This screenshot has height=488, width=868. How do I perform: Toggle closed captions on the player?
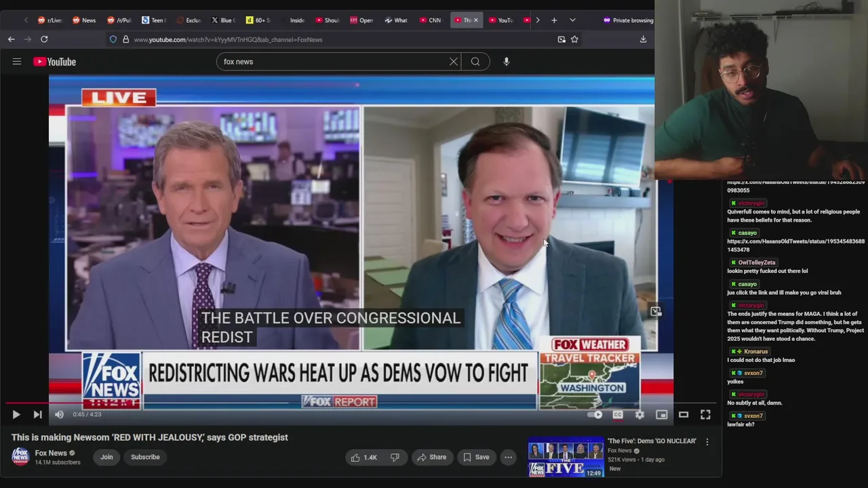(618, 415)
